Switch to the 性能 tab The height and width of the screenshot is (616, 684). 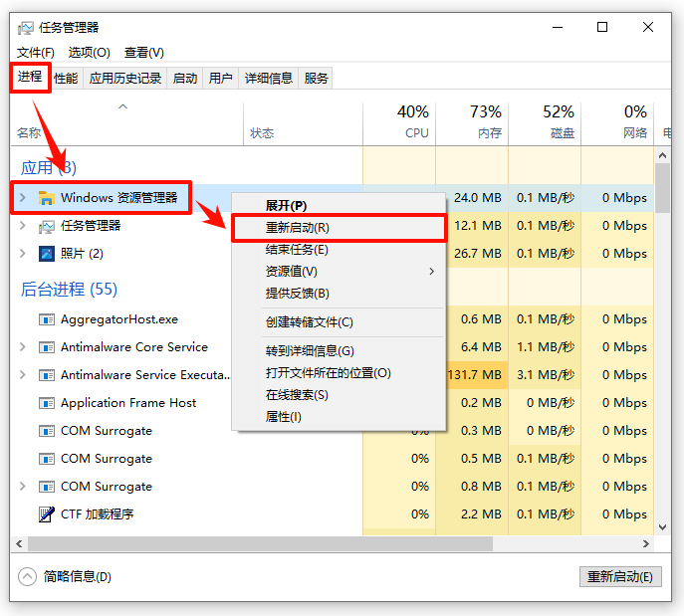(66, 78)
